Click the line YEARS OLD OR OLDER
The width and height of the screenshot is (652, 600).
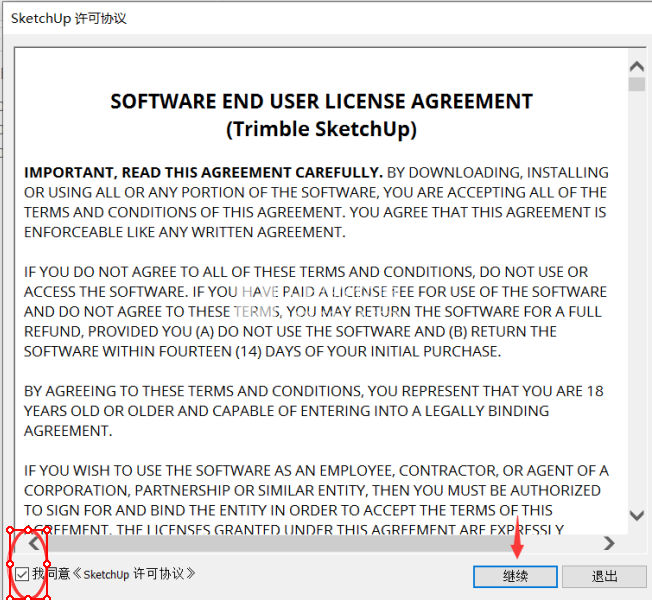click(286, 411)
